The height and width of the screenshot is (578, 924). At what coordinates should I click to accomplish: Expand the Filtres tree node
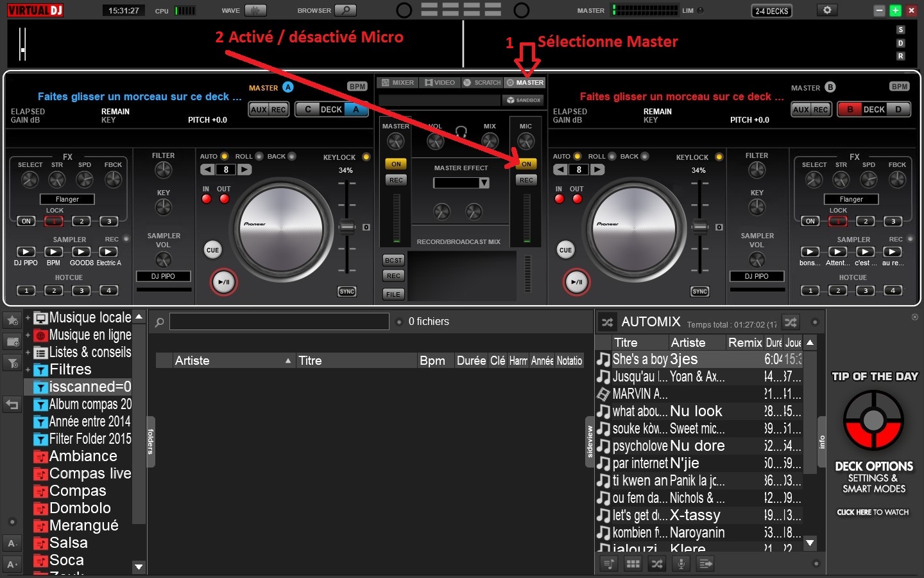click(x=28, y=370)
